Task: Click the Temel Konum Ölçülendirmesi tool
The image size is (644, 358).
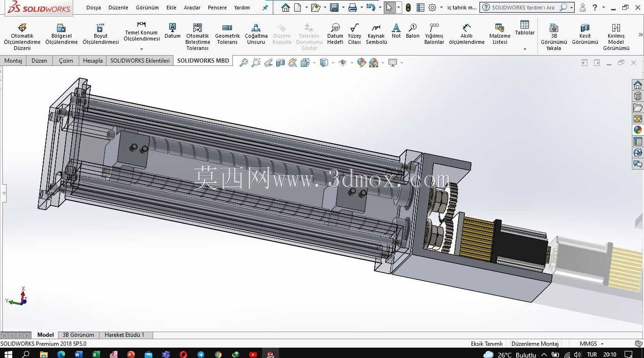Action: point(141,31)
